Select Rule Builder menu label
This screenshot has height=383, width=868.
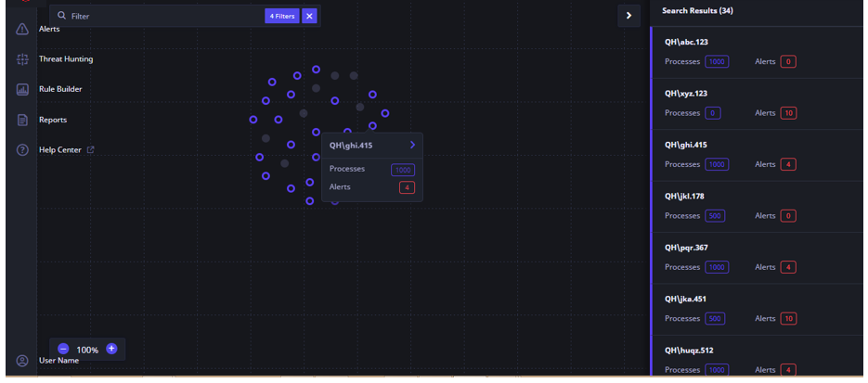click(60, 89)
